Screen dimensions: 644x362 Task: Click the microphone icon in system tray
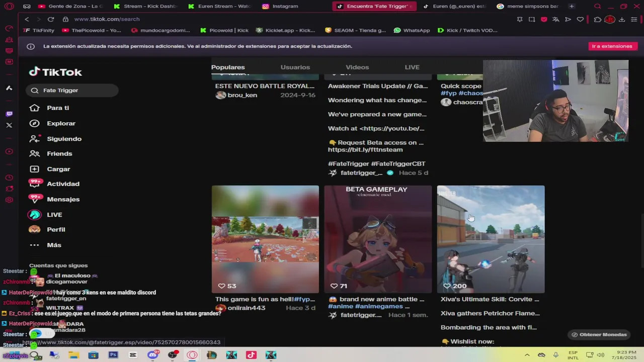pos(555,355)
